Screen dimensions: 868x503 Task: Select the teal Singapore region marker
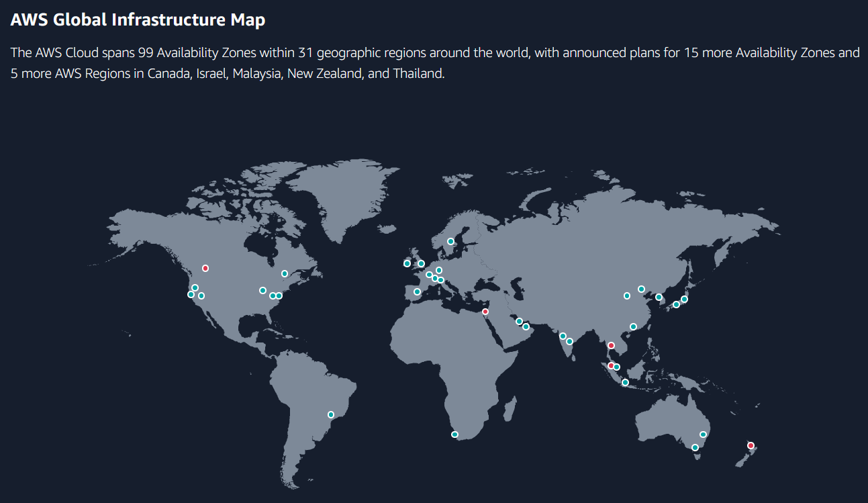coord(617,367)
